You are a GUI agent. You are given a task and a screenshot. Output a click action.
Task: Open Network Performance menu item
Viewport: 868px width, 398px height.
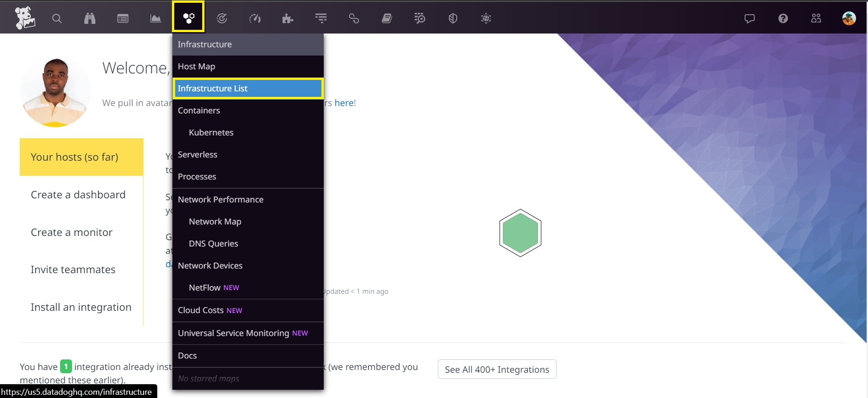(x=248, y=200)
